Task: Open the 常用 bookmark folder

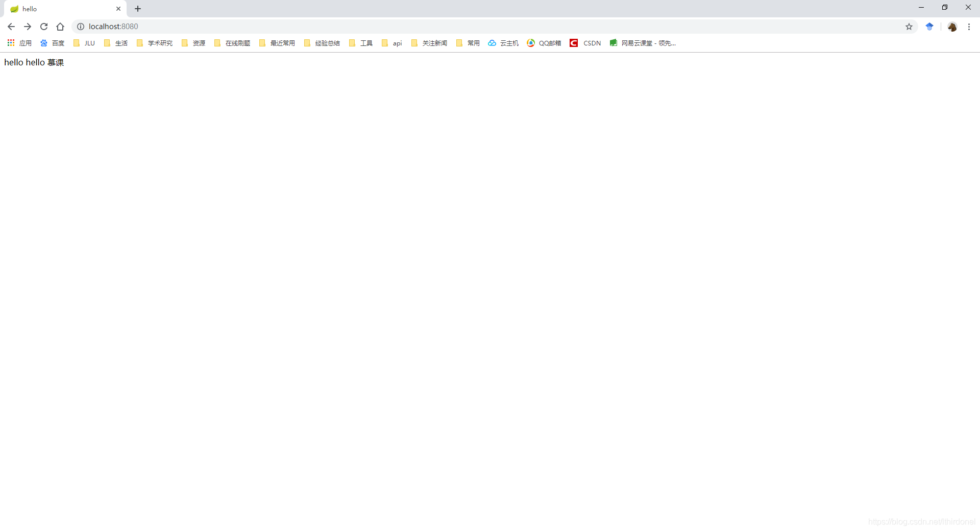Action: click(468, 43)
